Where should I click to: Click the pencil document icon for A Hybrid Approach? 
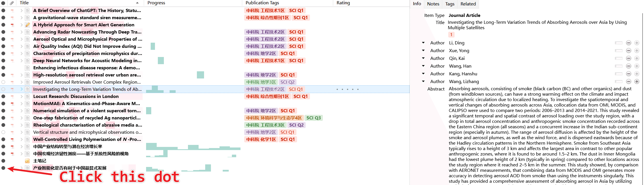click(27, 25)
